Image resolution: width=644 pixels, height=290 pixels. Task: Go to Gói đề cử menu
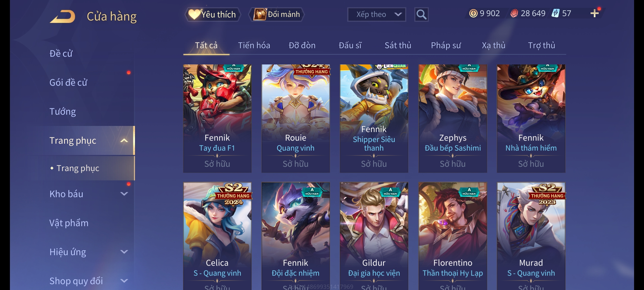coord(68,82)
